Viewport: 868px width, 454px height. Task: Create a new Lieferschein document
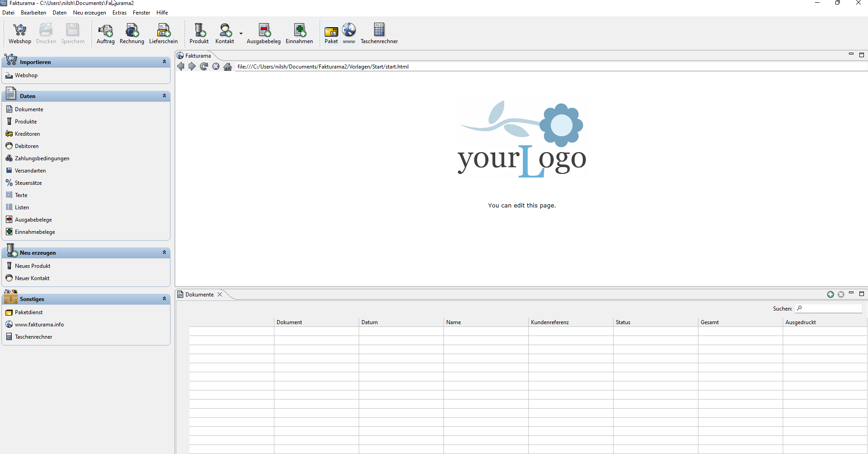(163, 34)
